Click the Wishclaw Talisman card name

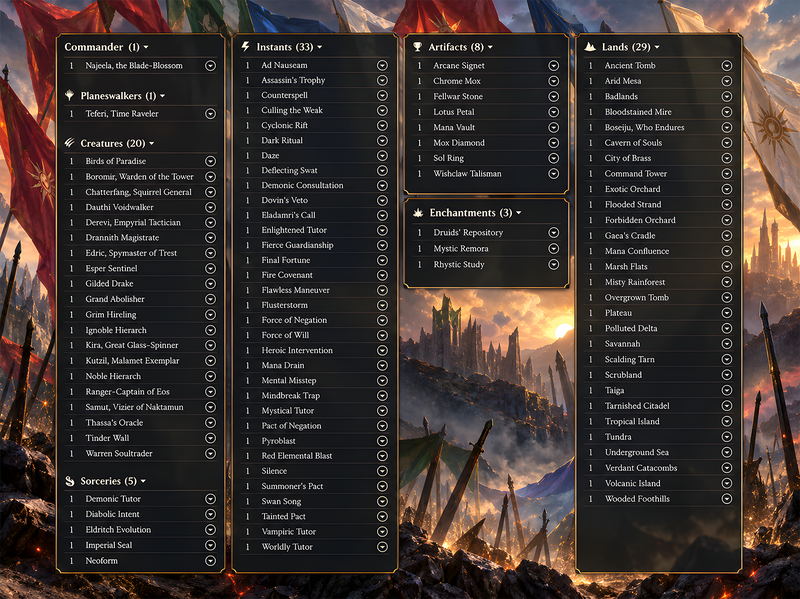(467, 173)
